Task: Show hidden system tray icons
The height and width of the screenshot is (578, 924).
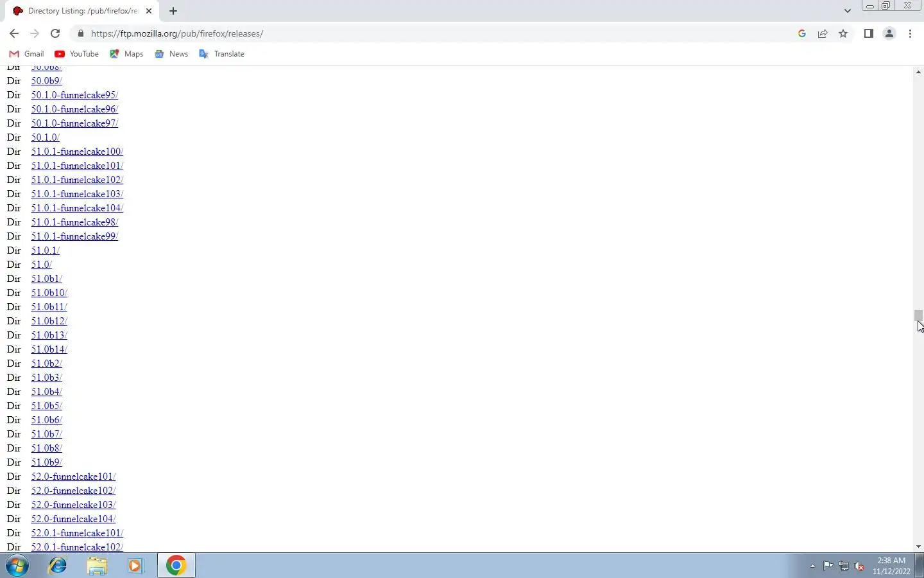Action: pos(812,566)
